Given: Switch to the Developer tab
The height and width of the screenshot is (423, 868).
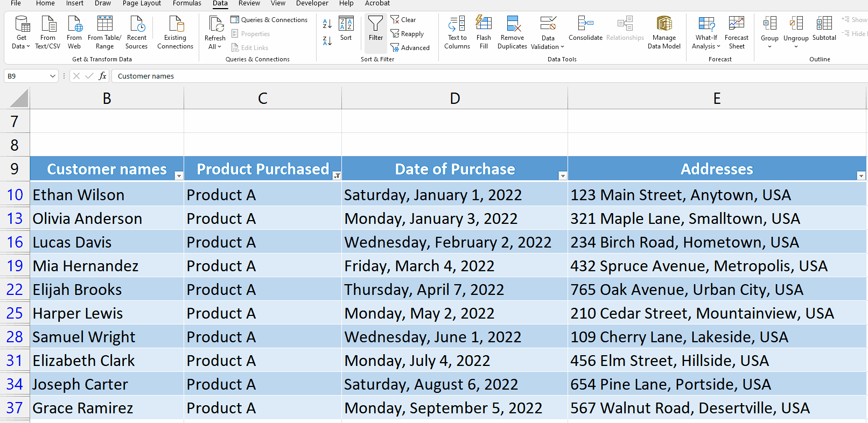Looking at the screenshot, I should click(312, 3).
